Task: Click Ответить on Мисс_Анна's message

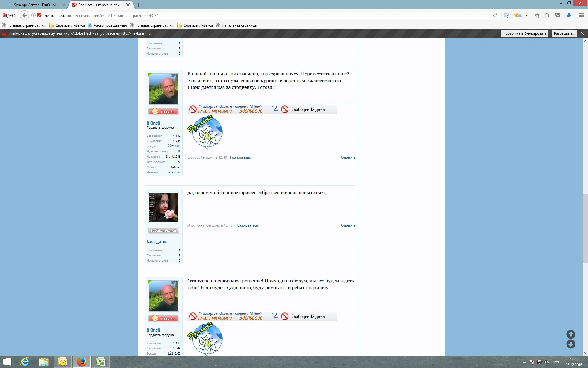Action: [348, 225]
